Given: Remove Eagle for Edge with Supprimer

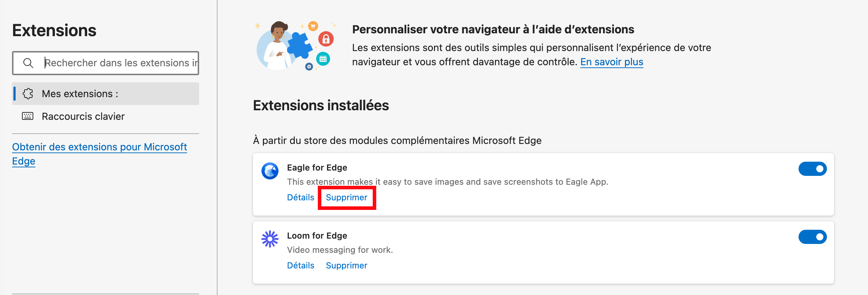Looking at the screenshot, I should [x=346, y=197].
